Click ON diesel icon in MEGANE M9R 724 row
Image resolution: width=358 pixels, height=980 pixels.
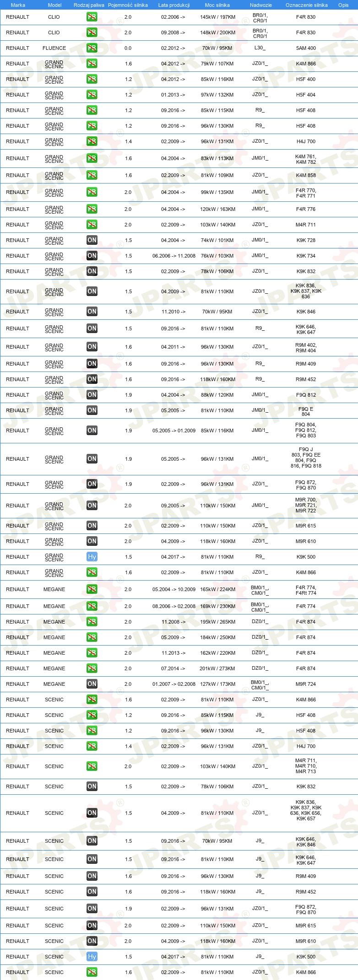click(92, 684)
